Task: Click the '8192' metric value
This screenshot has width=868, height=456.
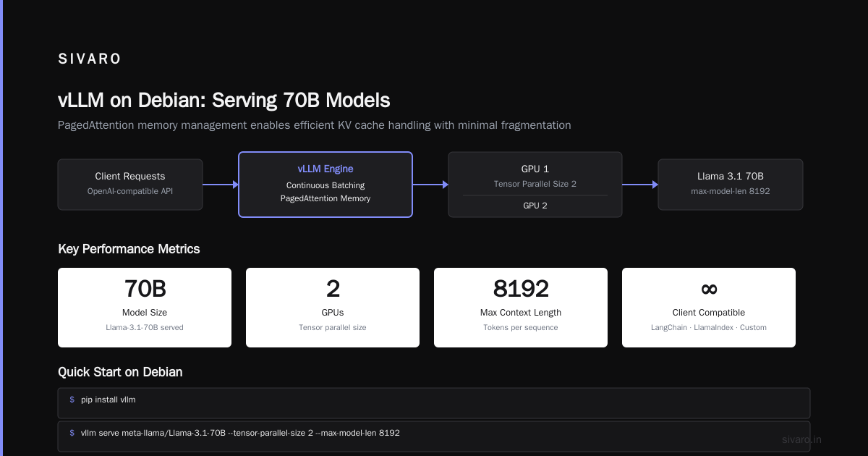Action: (x=521, y=289)
